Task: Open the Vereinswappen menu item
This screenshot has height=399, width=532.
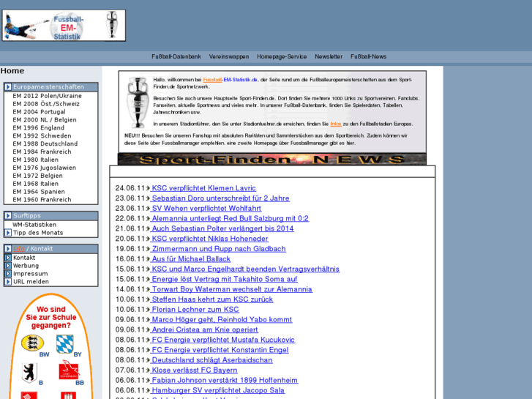Action: pyautogui.click(x=228, y=56)
